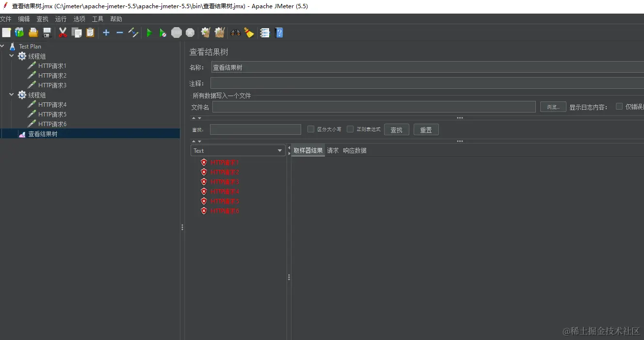Select the first 线程组 thread group
Viewport: 644px width, 340px height.
click(x=37, y=56)
